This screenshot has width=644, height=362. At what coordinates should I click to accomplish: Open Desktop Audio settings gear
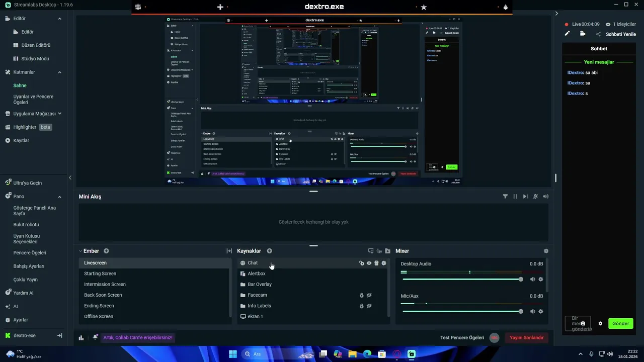[x=541, y=279]
